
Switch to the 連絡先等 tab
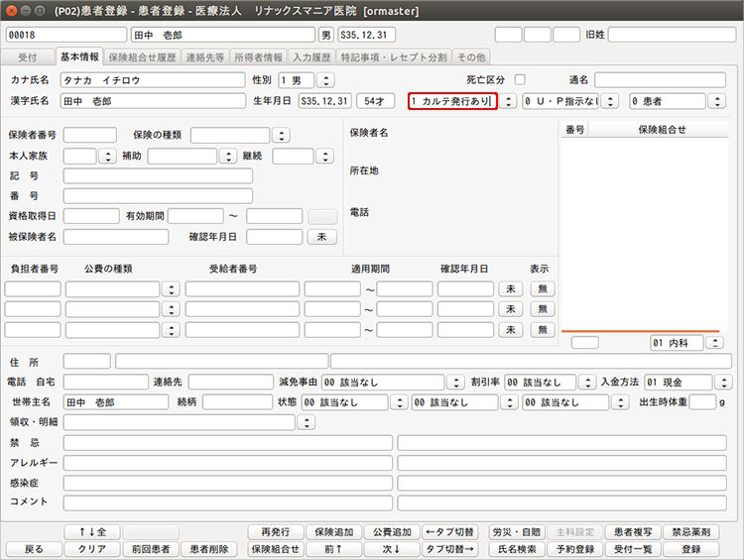205,57
